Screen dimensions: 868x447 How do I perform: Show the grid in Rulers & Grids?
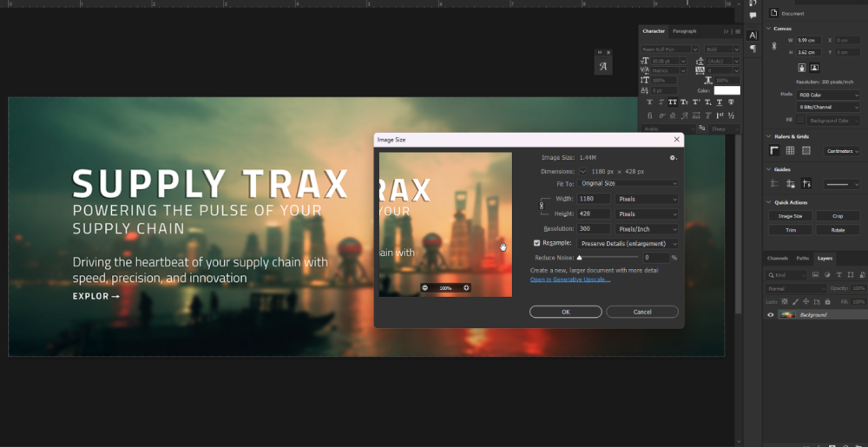tap(790, 151)
